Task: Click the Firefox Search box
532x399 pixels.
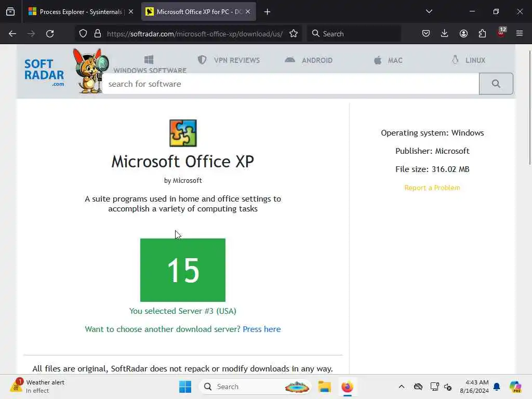Action: click(x=354, y=34)
